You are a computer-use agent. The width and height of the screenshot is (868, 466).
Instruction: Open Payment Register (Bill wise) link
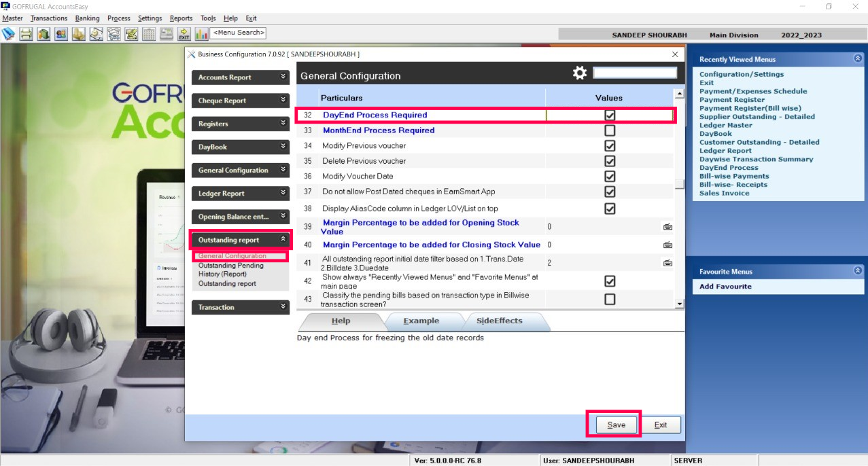(x=750, y=108)
